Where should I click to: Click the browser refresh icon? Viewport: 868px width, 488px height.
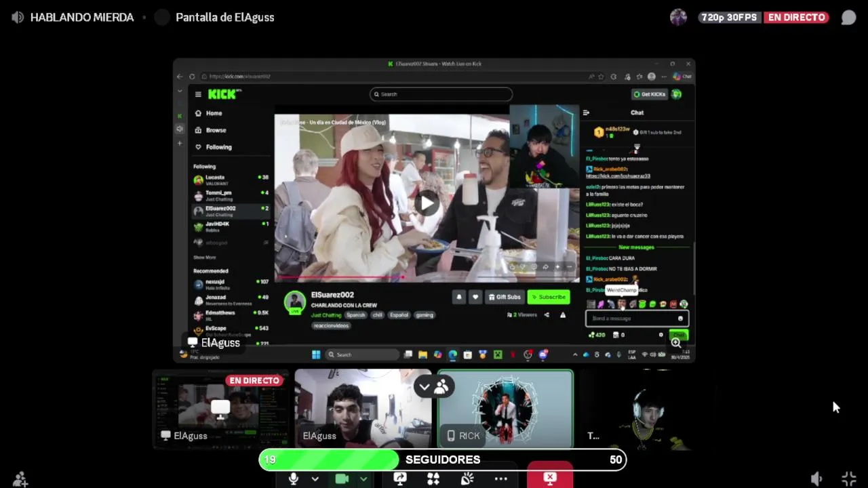tap(193, 77)
